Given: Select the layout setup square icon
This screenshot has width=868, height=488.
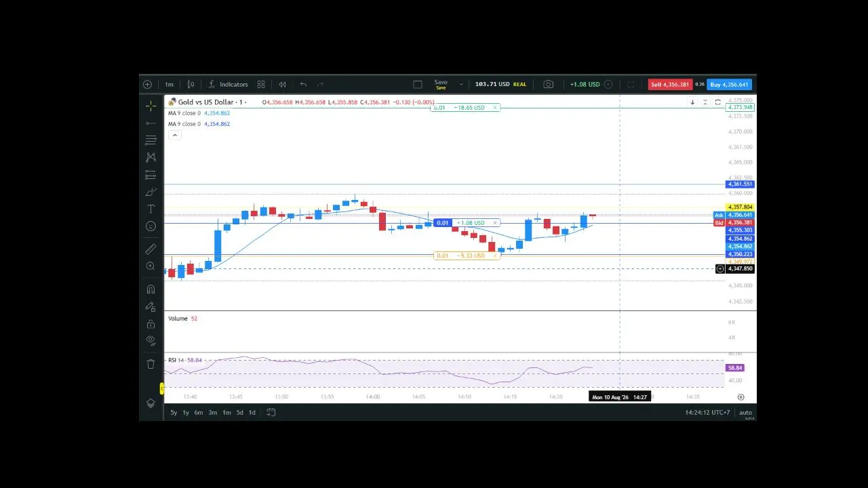Looking at the screenshot, I should coord(418,85).
